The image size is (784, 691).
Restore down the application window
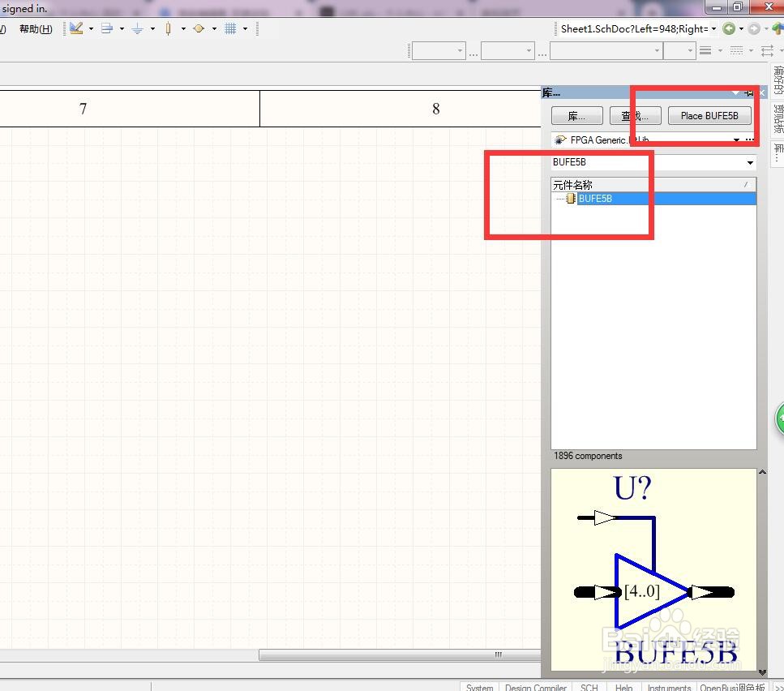(x=738, y=6)
